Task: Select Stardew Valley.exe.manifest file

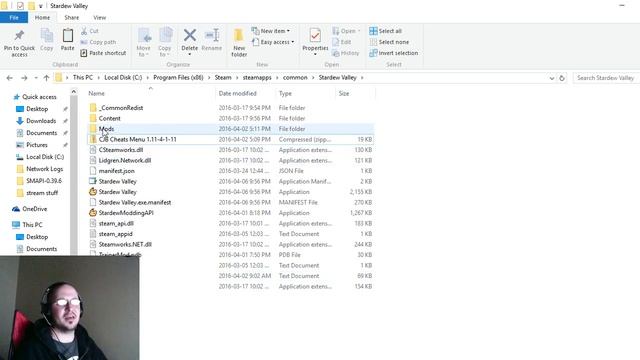Action: click(135, 202)
